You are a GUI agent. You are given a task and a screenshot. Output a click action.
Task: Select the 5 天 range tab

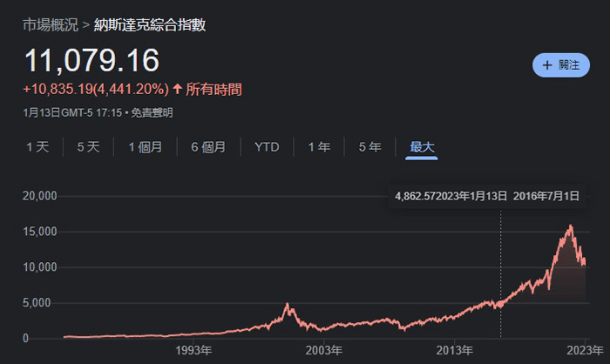point(88,147)
